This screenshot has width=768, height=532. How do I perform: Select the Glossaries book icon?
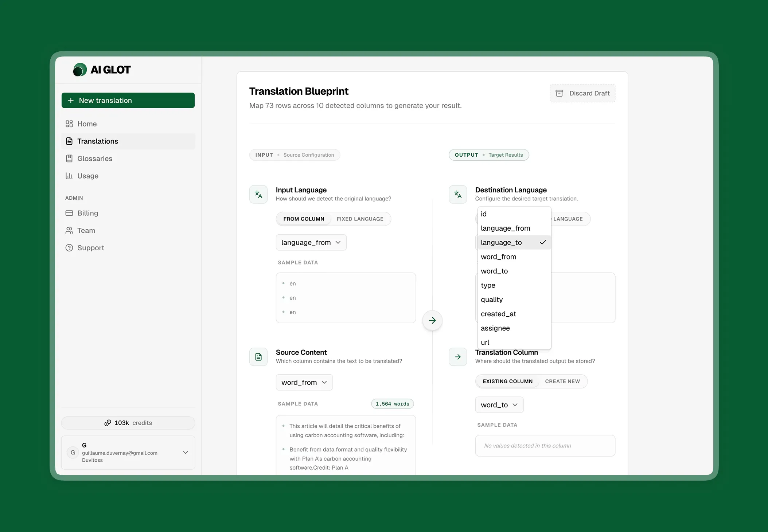click(70, 159)
